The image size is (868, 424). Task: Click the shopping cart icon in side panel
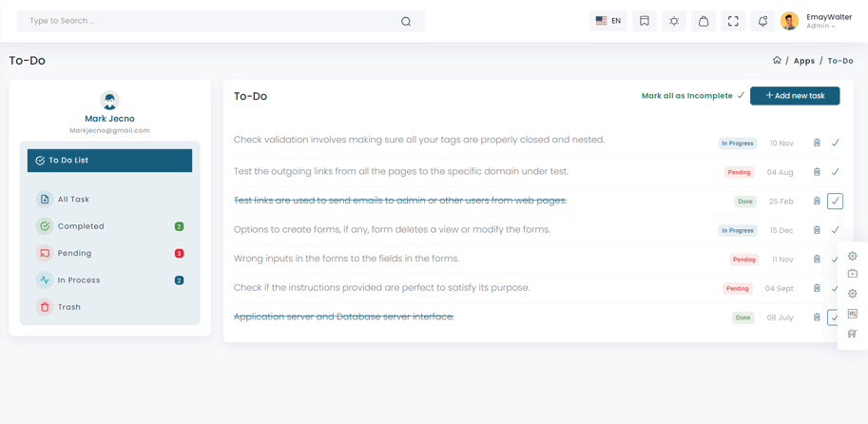click(853, 334)
